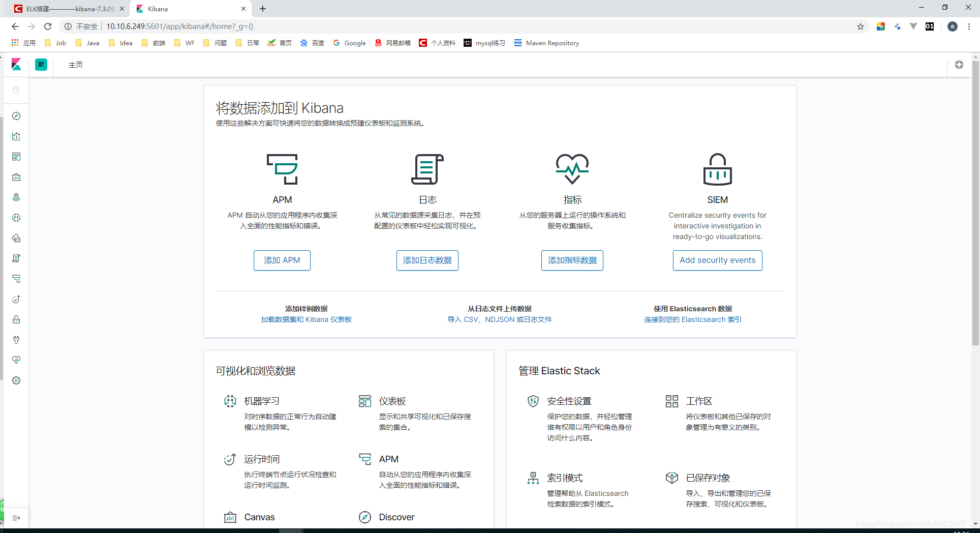Open Discover compass icon in sidebar

click(x=16, y=116)
